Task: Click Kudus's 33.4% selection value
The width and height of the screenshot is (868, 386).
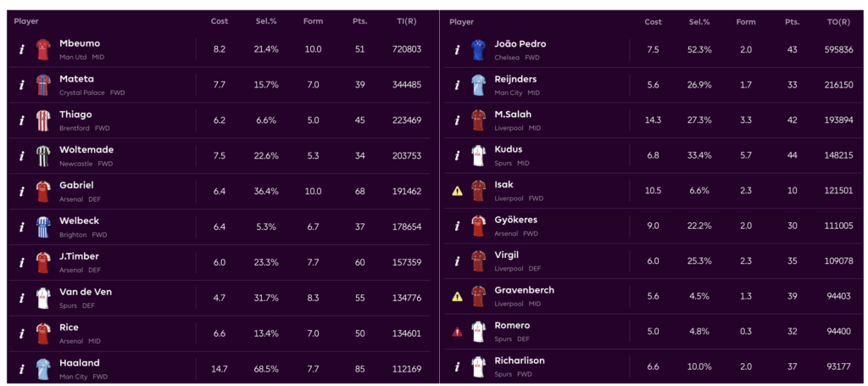Action: (699, 156)
